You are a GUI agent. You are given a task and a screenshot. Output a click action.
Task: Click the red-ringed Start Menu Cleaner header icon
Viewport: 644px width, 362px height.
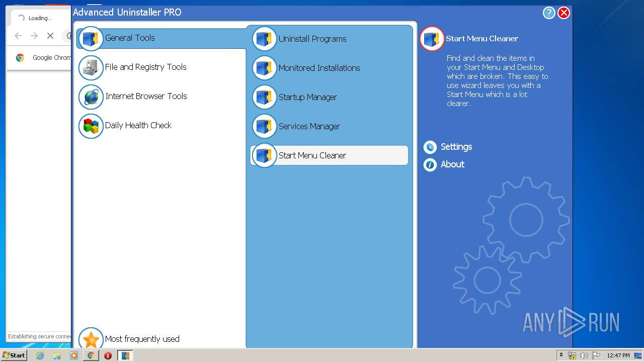pos(432,39)
